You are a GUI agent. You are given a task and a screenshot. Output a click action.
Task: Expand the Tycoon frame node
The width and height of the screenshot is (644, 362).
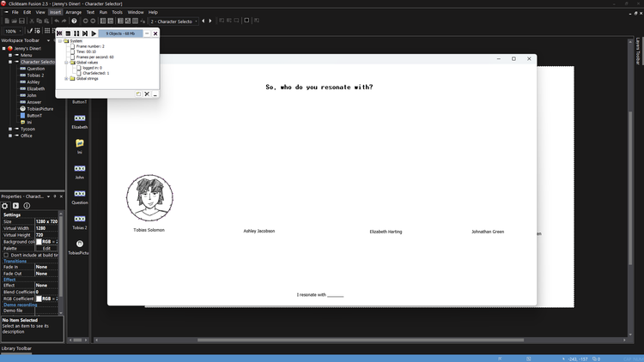pos(10,129)
